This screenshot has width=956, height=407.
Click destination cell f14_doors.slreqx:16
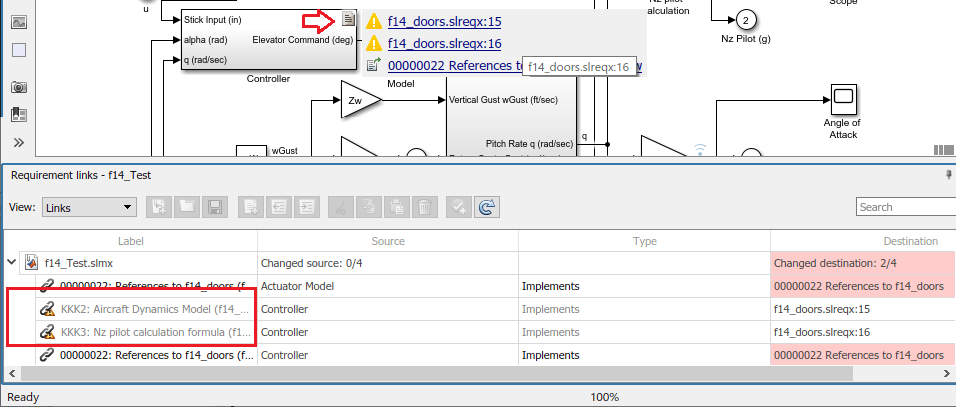tap(863, 332)
